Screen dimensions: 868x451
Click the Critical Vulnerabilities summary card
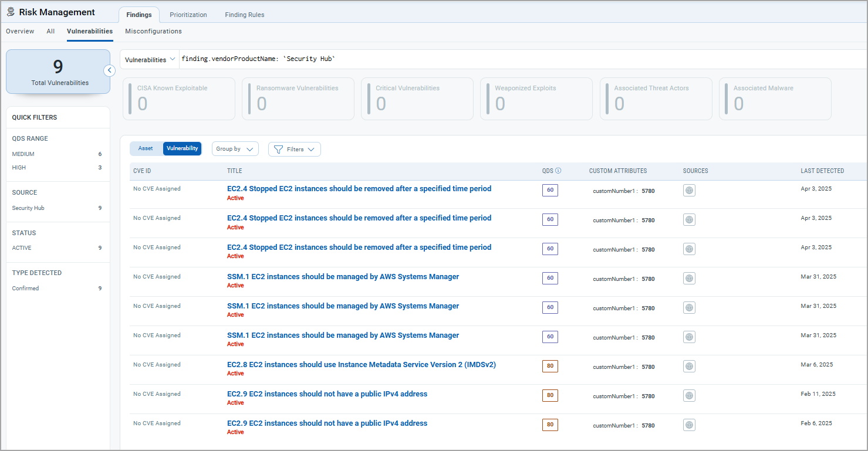pyautogui.click(x=417, y=99)
